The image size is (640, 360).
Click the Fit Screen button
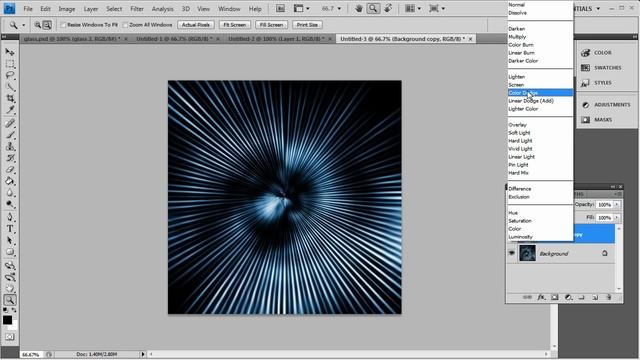pyautogui.click(x=235, y=25)
